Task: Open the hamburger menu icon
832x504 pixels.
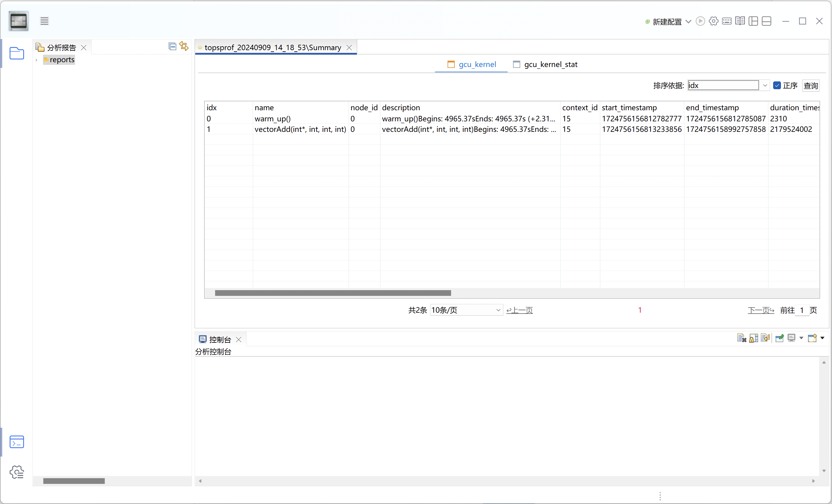Action: pos(44,21)
